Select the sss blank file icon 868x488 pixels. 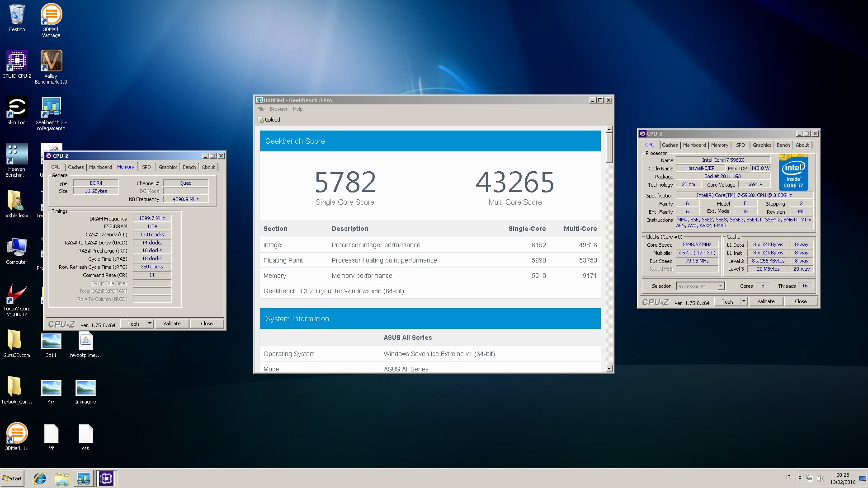click(x=85, y=437)
